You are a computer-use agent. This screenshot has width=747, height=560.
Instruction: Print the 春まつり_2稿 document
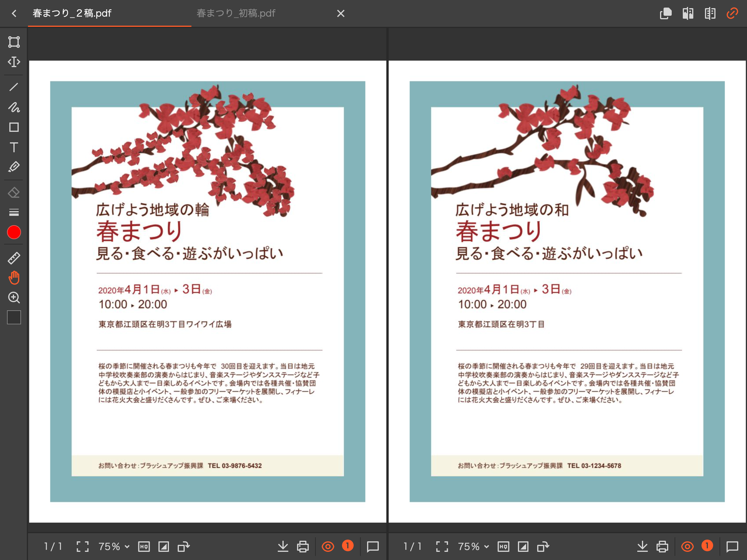(x=303, y=546)
